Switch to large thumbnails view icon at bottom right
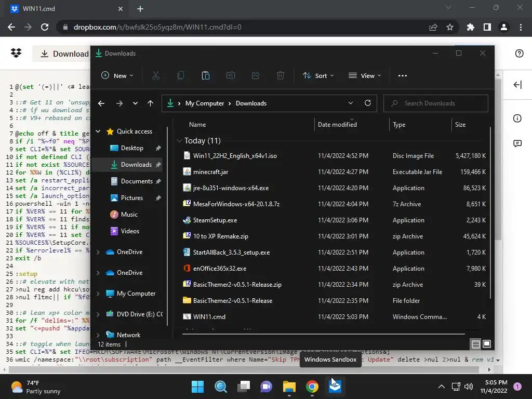The width and height of the screenshot is (532, 399). pos(487,344)
